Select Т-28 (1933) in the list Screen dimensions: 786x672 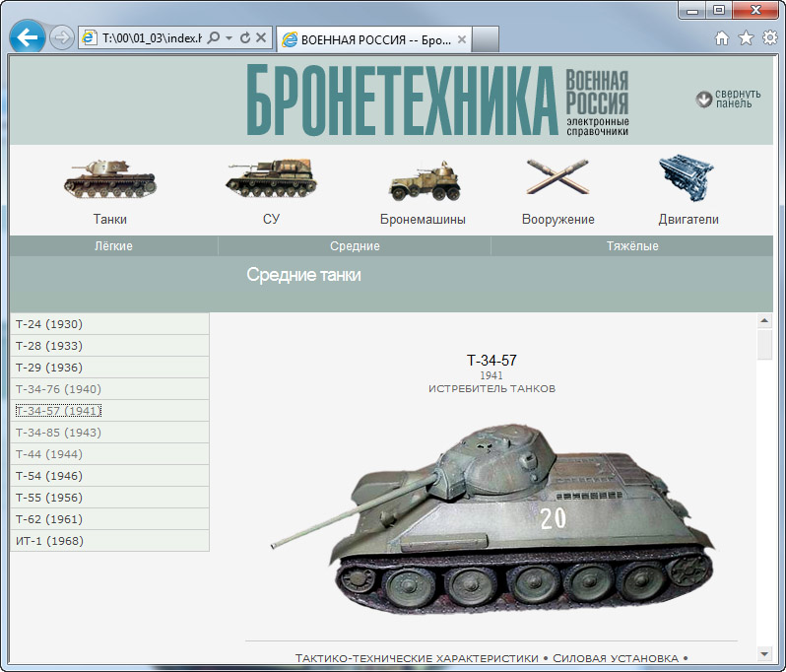point(109,346)
